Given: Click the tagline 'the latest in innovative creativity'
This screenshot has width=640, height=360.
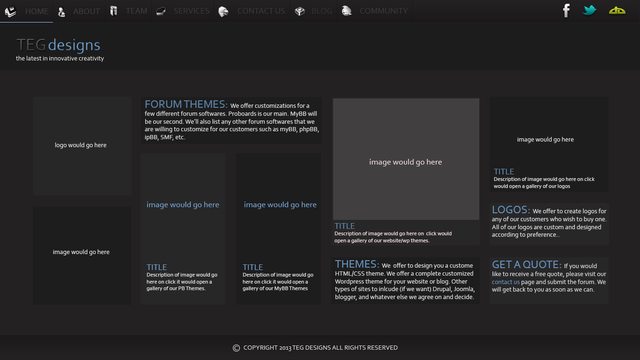Looking at the screenshot, I should pyautogui.click(x=60, y=58).
